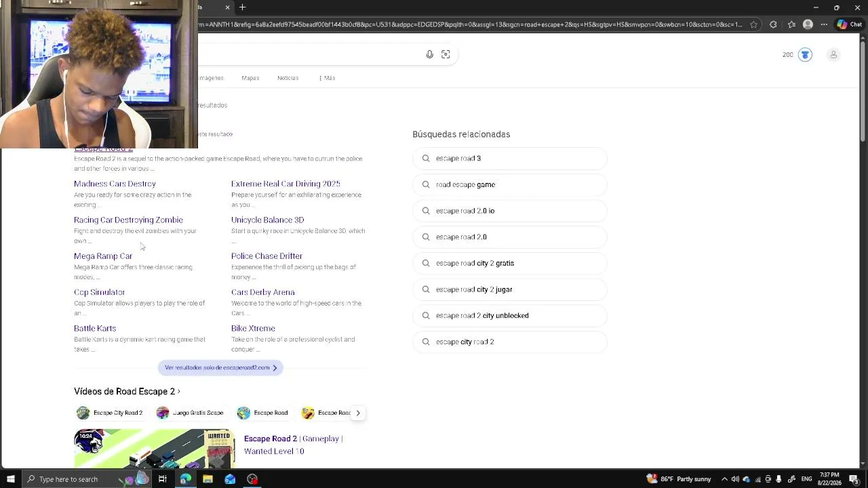Open Cop Simulator link
Screen dimensions: 868x488
[x=99, y=292]
